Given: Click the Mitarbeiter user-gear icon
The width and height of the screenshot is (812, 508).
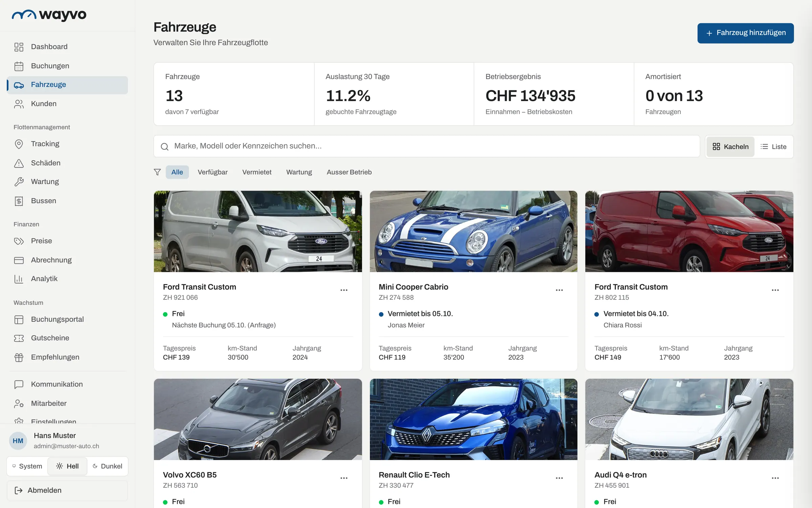Looking at the screenshot, I should click(x=19, y=403).
